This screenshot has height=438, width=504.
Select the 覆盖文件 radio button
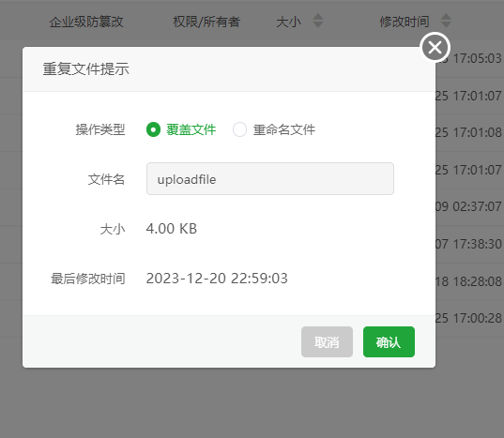pyautogui.click(x=153, y=129)
